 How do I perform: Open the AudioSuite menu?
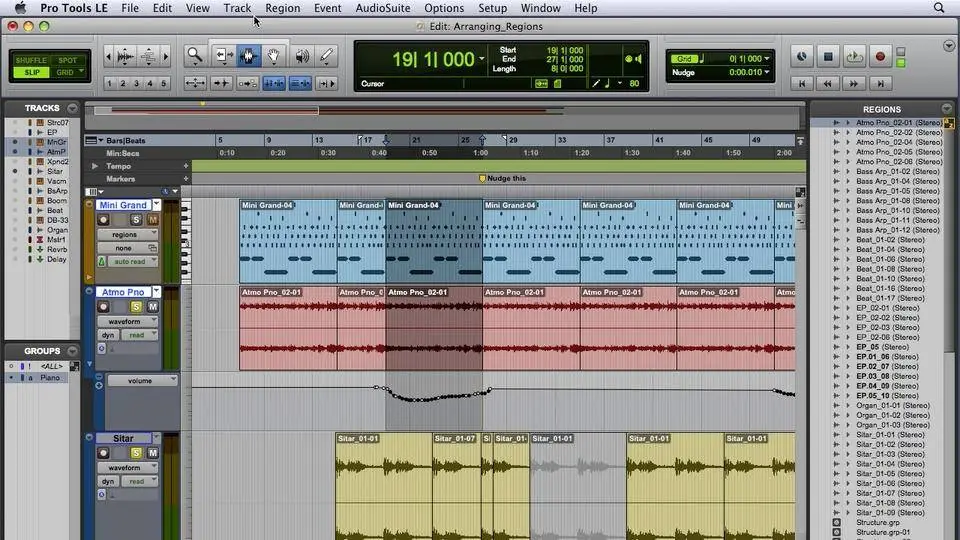(383, 8)
